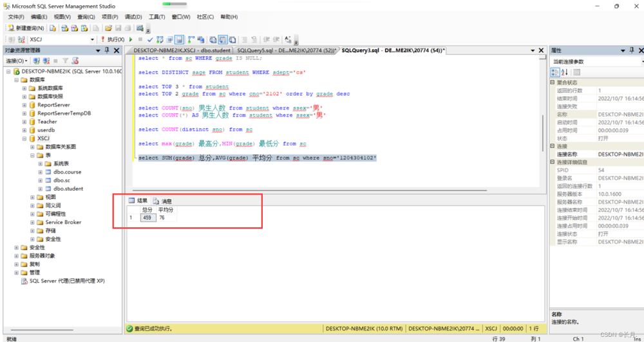Select dbo.student table in Object Explorer
Screen dimensions: 644x342
coord(68,189)
